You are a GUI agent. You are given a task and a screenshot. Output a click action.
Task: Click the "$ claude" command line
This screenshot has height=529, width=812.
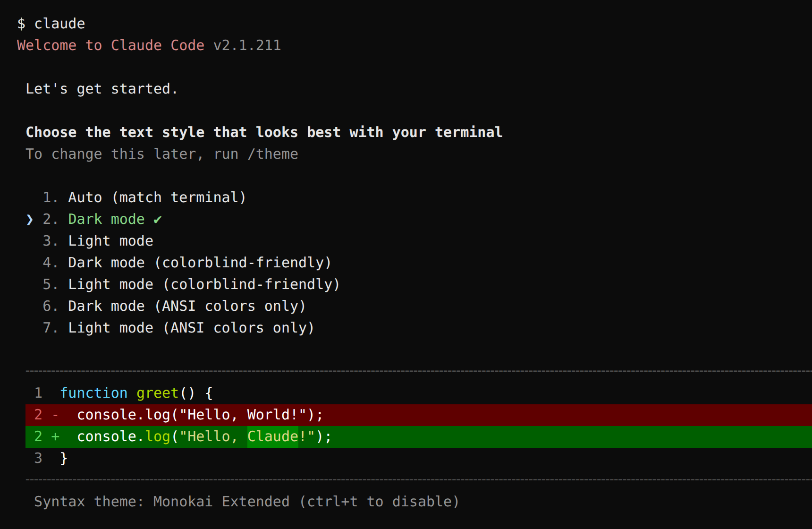coord(51,24)
